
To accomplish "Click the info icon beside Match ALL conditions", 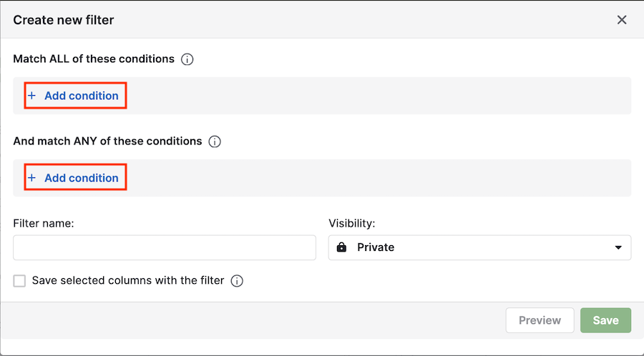I will [x=187, y=59].
